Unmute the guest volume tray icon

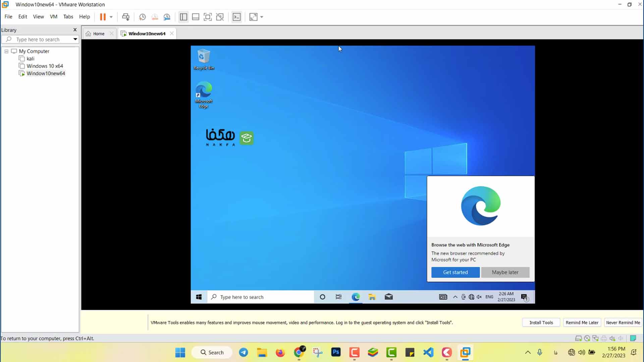pyautogui.click(x=479, y=297)
